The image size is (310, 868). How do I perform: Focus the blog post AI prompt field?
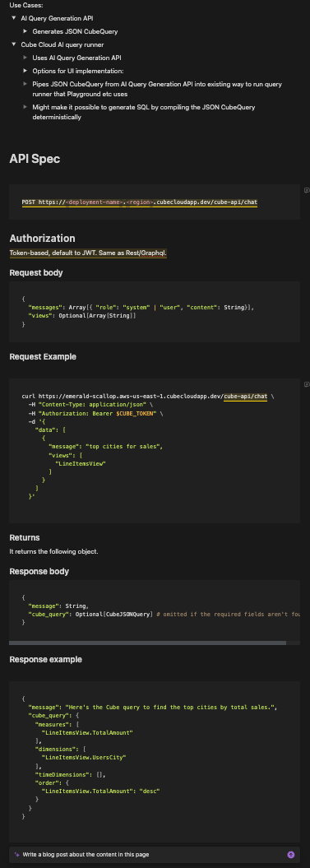click(x=155, y=854)
